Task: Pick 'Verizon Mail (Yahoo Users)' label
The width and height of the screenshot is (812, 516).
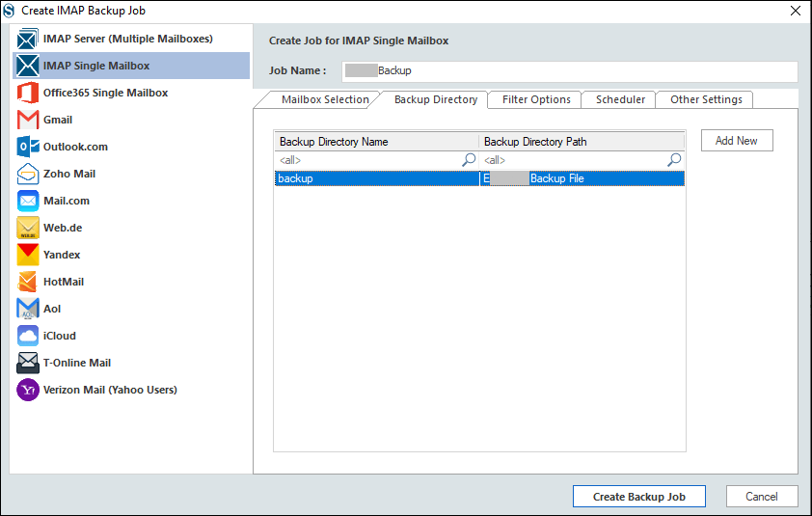Action: (x=110, y=390)
